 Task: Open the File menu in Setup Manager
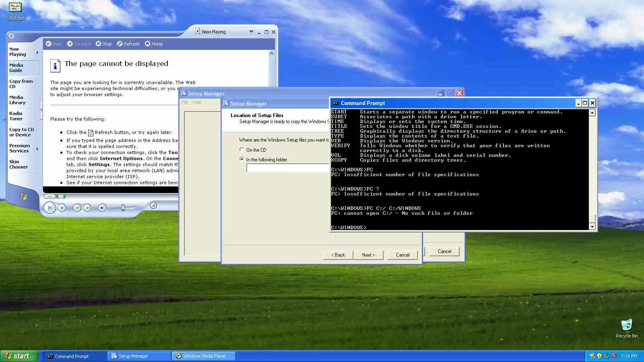coord(185,102)
